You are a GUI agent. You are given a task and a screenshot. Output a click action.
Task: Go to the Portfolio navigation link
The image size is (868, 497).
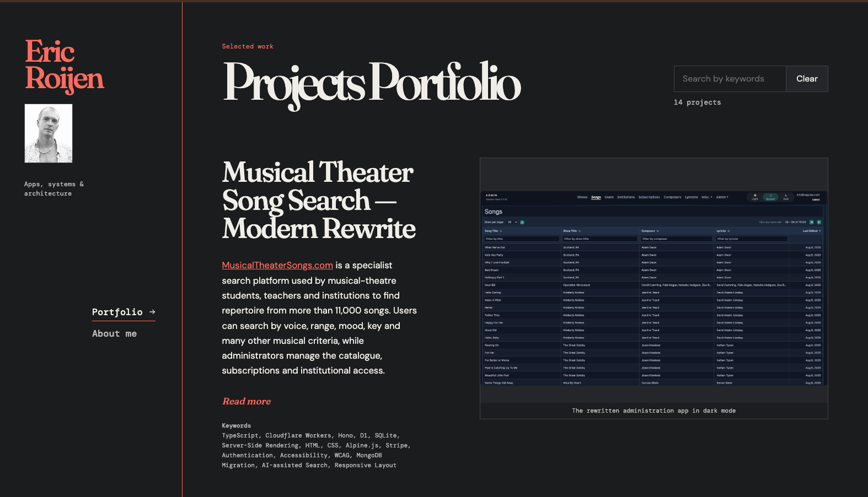[x=124, y=312]
